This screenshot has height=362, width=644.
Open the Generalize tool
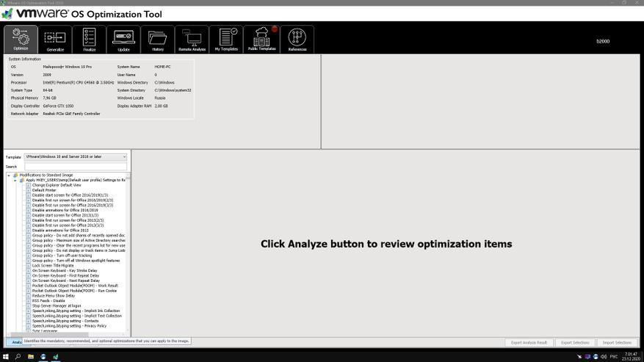[x=55, y=40]
